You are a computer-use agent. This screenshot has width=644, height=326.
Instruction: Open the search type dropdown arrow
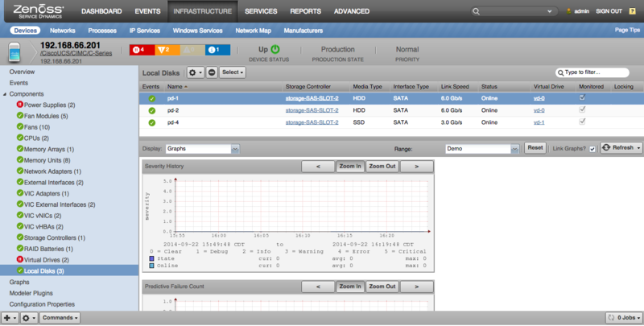pos(550,11)
